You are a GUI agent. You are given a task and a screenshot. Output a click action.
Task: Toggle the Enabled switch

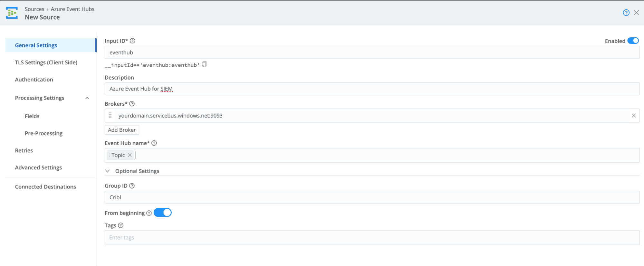[x=633, y=41]
